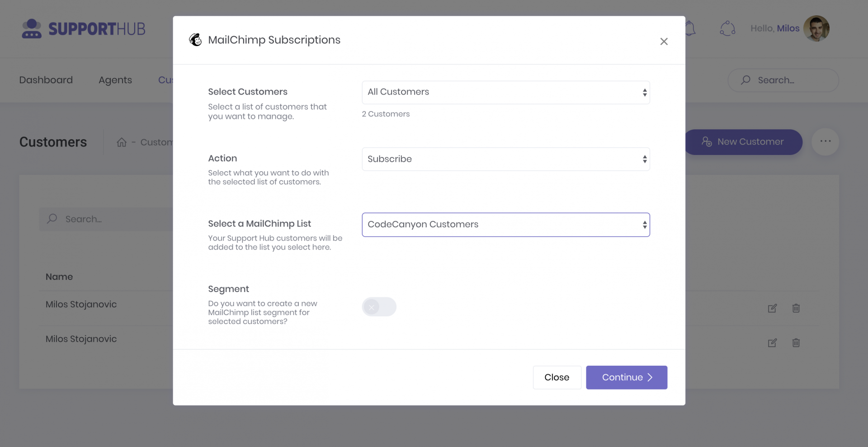Click the home breadcrumb icon
Viewport: 868px width, 447px height.
(122, 142)
